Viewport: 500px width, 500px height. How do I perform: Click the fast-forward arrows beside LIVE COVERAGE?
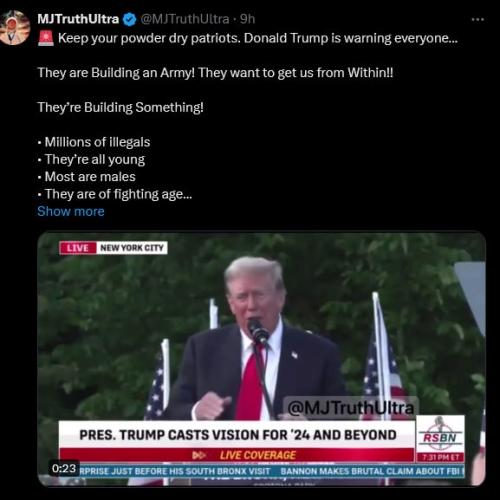(199, 455)
